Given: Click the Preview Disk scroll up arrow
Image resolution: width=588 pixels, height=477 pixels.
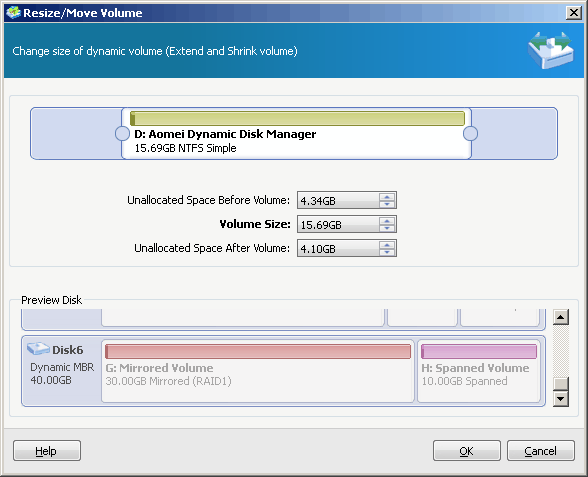Looking at the screenshot, I should pyautogui.click(x=561, y=317).
